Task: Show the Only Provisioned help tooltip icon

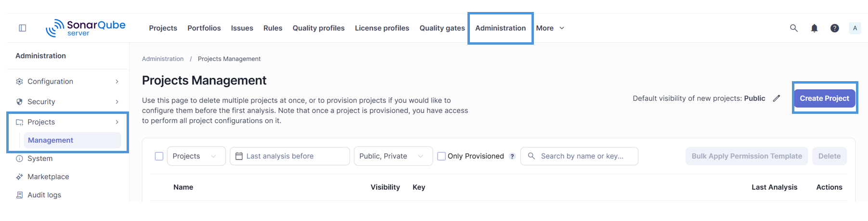Action: (512, 156)
